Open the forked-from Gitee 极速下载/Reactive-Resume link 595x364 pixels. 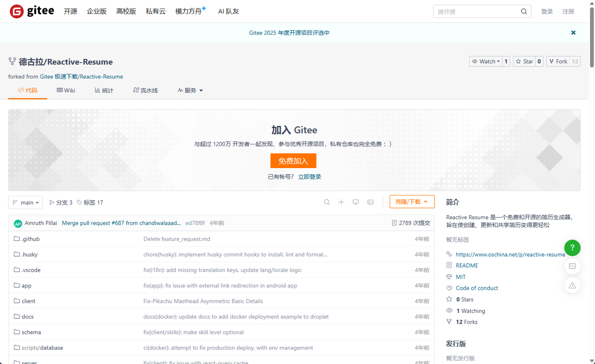click(x=81, y=77)
